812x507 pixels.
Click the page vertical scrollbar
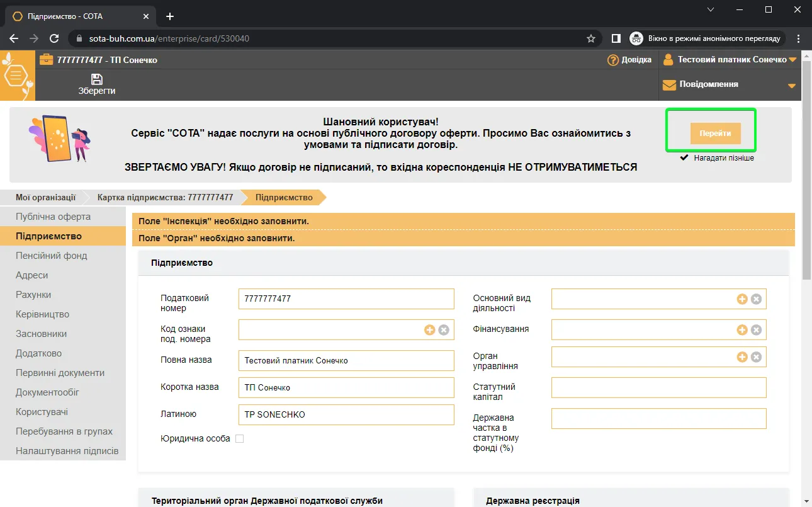806,170
